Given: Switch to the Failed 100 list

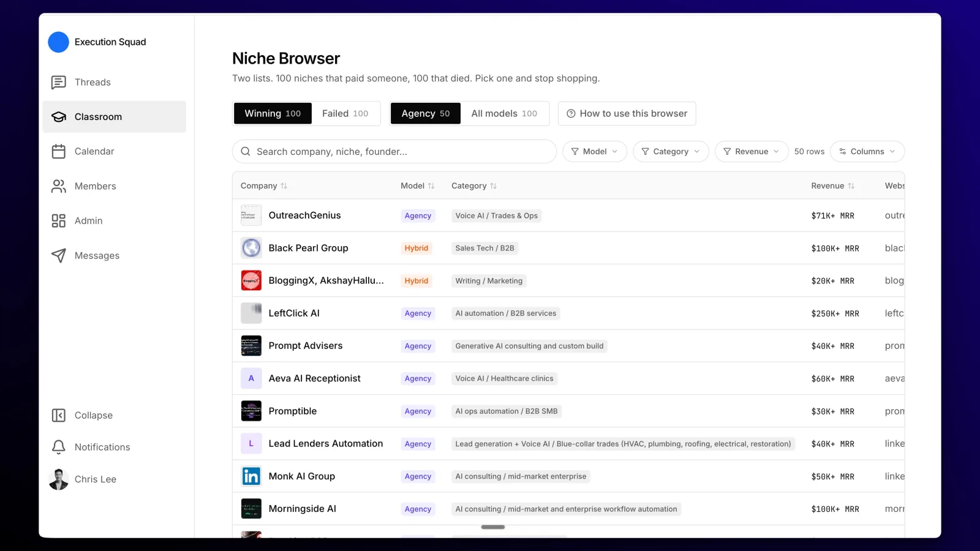Looking at the screenshot, I should [345, 113].
